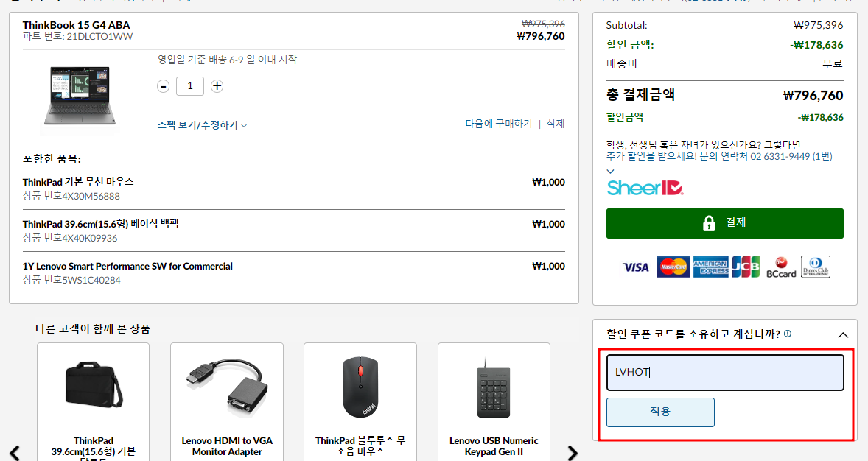
Task: Click the Lenovo HDMI to VGA Monitor Adapter title
Action: pyautogui.click(x=227, y=446)
